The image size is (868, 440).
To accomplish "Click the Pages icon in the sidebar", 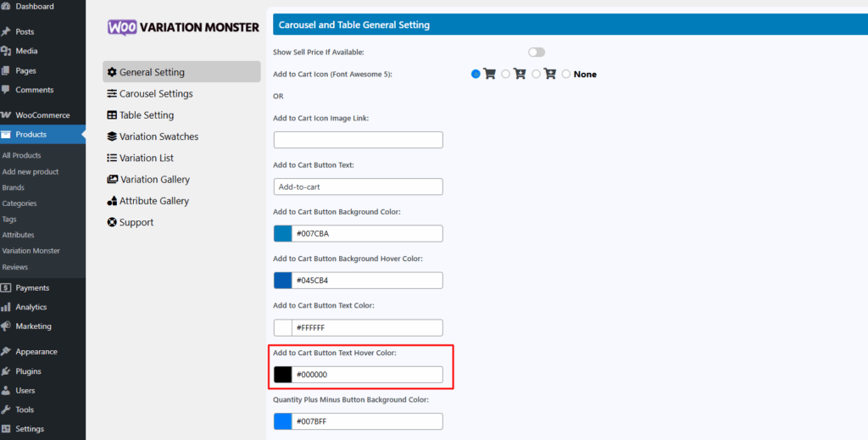I will click(6, 71).
